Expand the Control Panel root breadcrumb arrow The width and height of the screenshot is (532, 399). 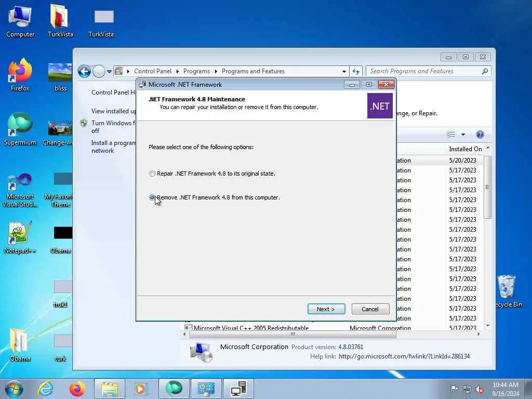[128, 72]
